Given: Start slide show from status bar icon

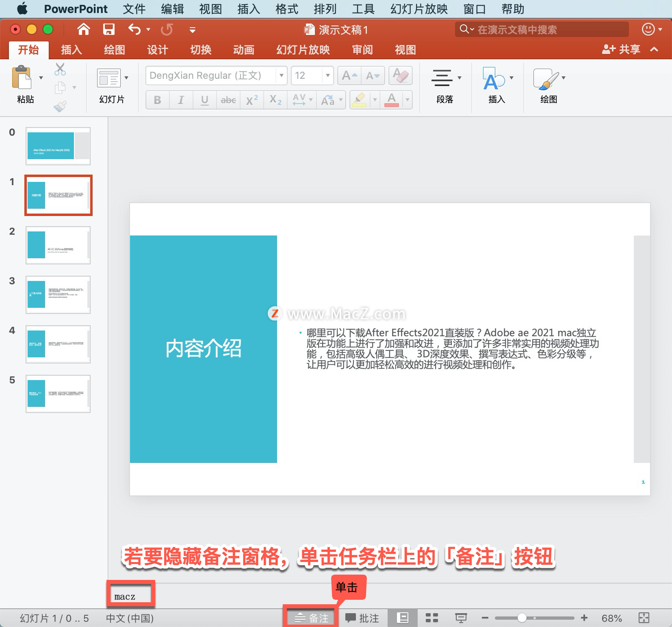Looking at the screenshot, I should [x=461, y=618].
